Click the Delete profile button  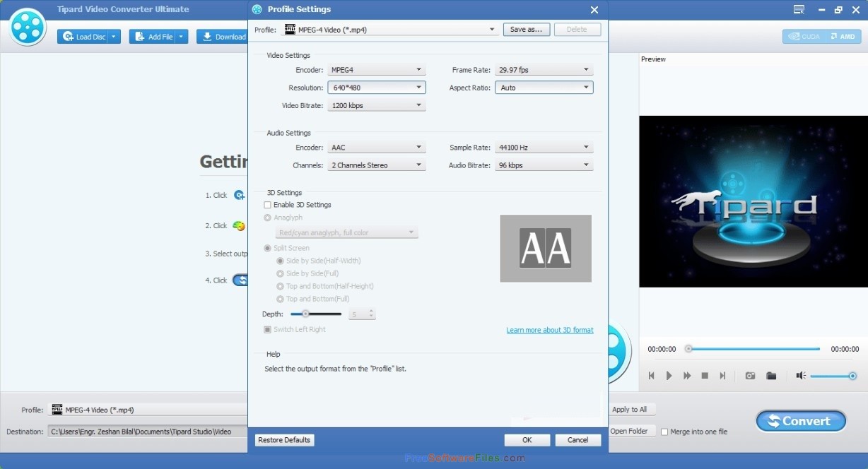[577, 30]
